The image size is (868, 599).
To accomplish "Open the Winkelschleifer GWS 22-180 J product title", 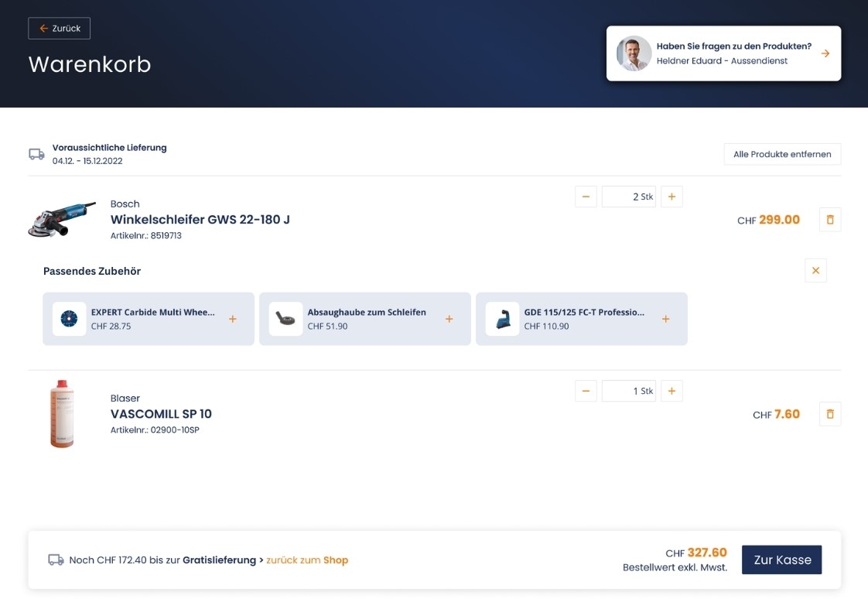I will coord(200,220).
